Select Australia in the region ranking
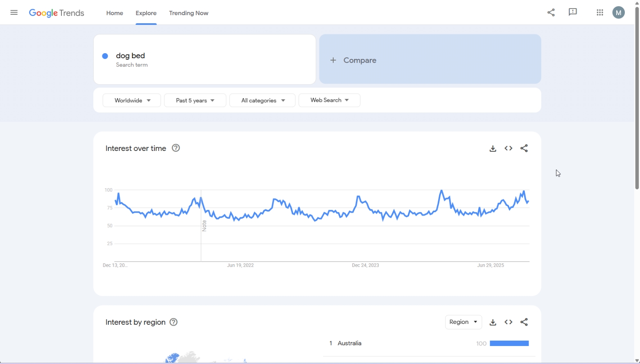The image size is (640, 364). tap(349, 343)
